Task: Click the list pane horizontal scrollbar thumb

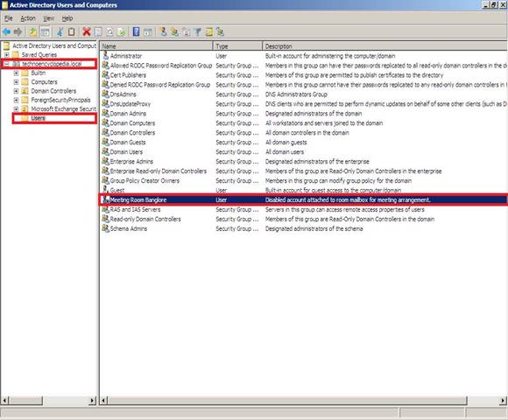Action: [x=287, y=401]
